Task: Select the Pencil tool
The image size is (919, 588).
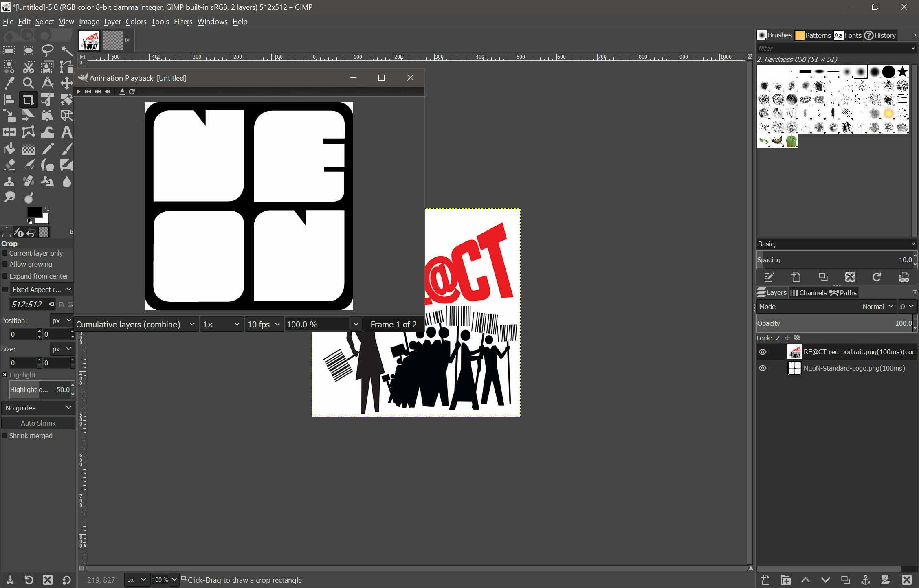Action: click(47, 149)
